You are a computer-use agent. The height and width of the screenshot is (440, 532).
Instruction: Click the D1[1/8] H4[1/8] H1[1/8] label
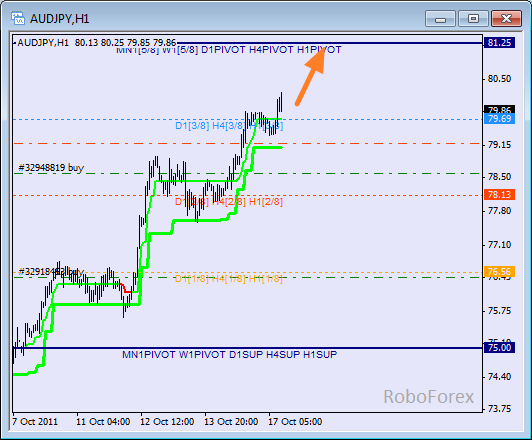coord(229,279)
